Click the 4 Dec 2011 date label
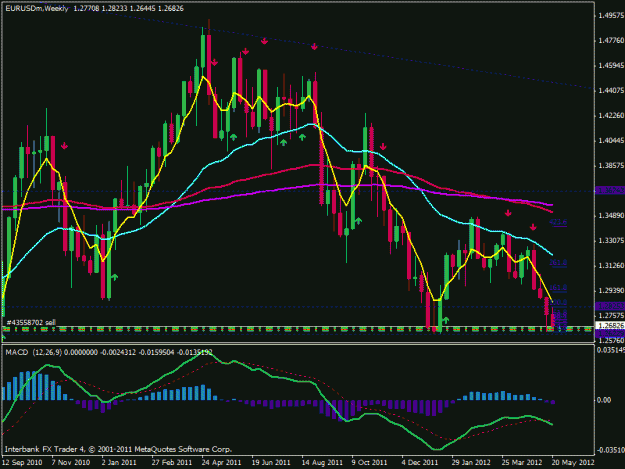Screen dimensions: 625x469 [420, 462]
